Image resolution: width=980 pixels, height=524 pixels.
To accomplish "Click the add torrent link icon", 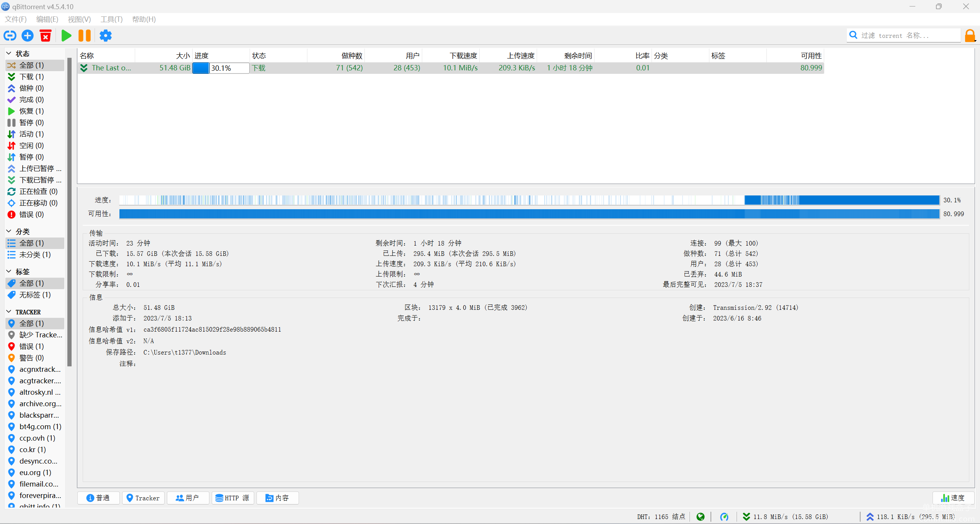I will (10, 36).
